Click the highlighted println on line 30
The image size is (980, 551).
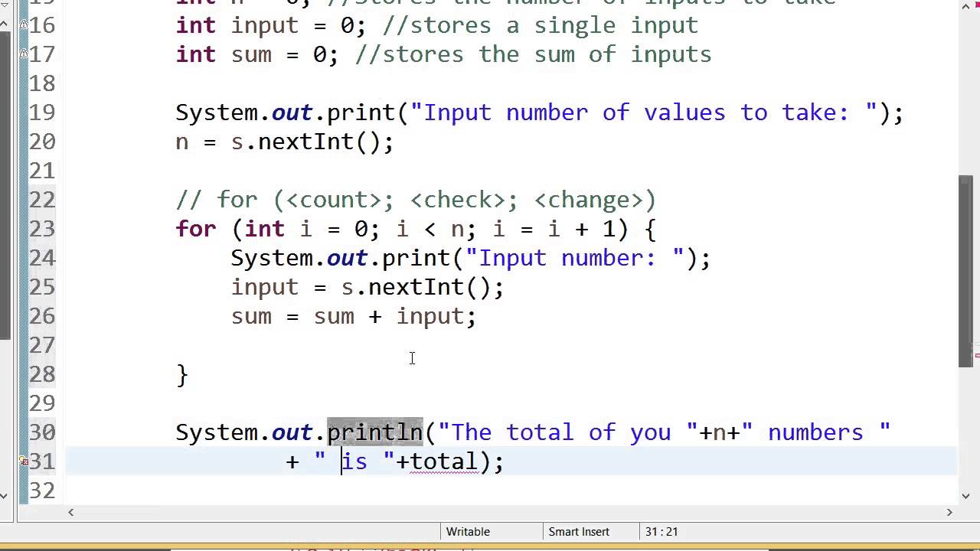[375, 432]
